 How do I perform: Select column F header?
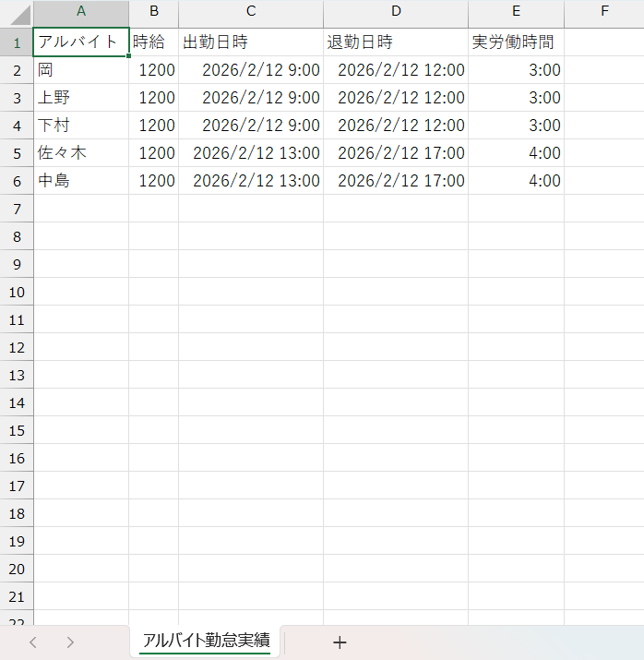point(603,13)
